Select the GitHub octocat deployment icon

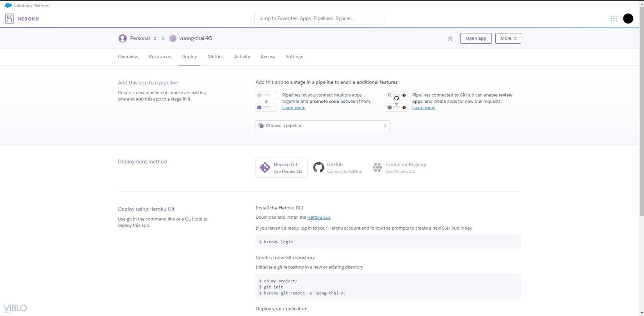318,168
